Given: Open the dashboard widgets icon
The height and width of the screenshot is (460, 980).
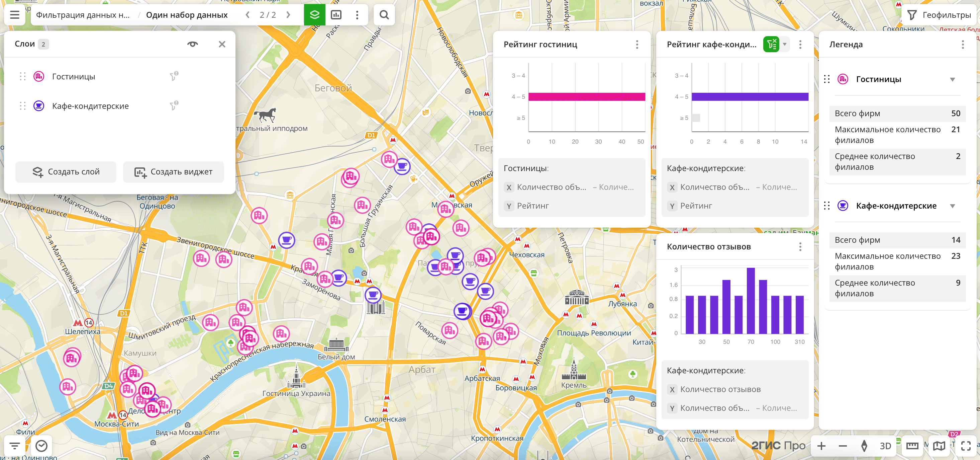Looking at the screenshot, I should [x=336, y=15].
